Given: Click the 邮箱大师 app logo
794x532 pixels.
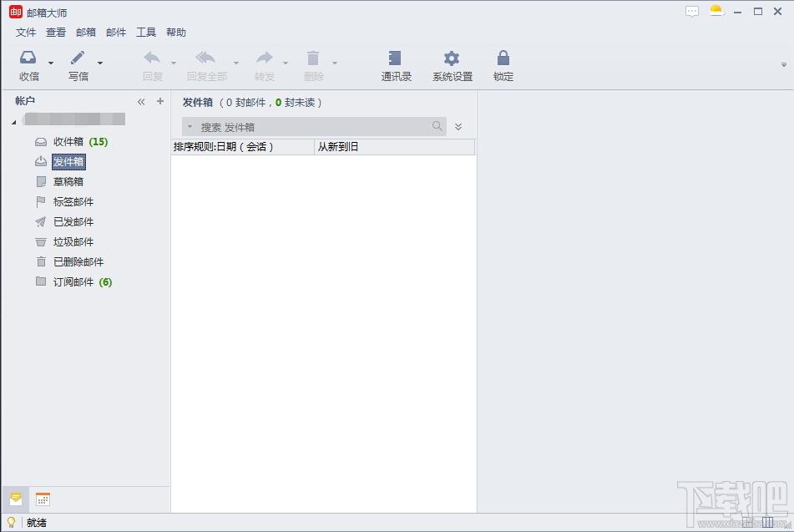Looking at the screenshot, I should [x=16, y=12].
